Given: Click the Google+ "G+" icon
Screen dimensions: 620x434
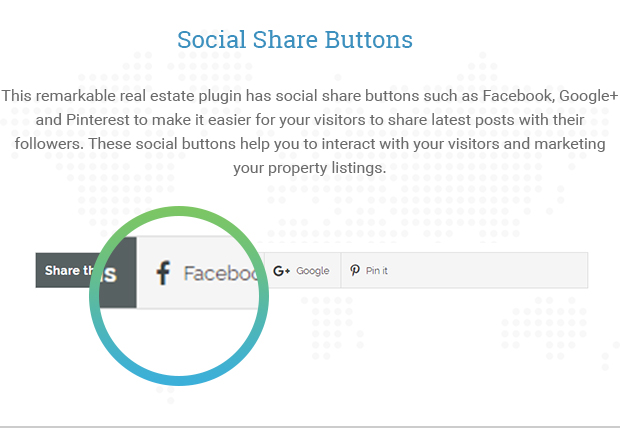Looking at the screenshot, I should coord(282,271).
